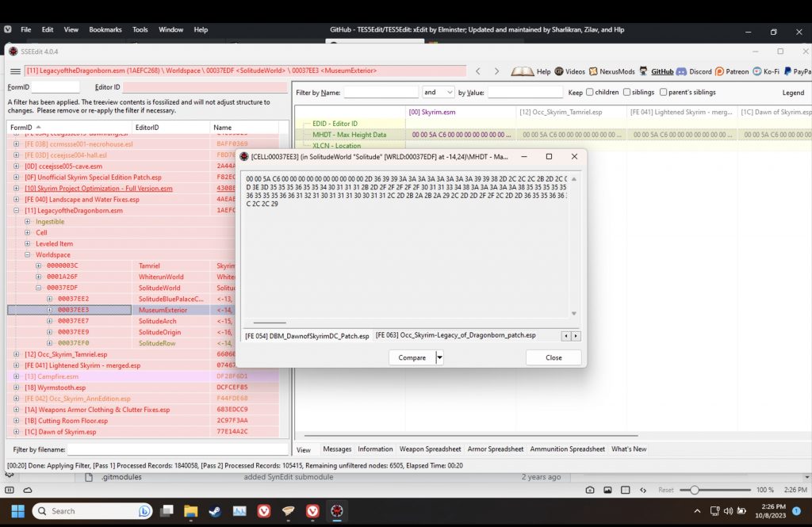Image resolution: width=812 pixels, height=527 pixels.
Task: Open the Bookmarks menu
Action: (x=105, y=30)
